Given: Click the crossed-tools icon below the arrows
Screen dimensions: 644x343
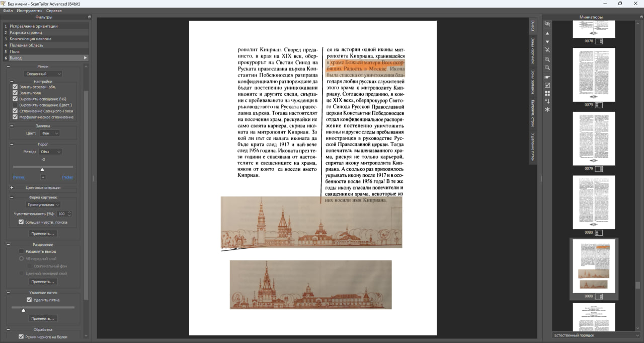Looking at the screenshot, I should pos(547,50).
